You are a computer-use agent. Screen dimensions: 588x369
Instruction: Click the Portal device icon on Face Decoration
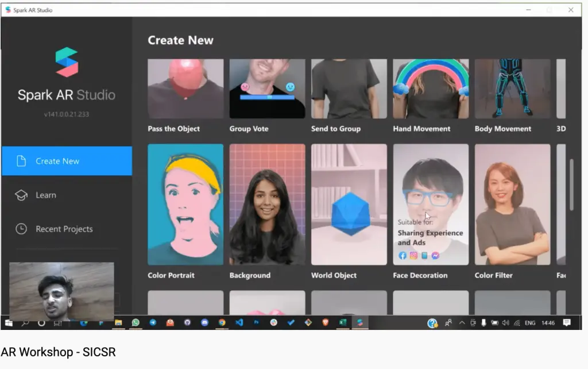(x=424, y=256)
